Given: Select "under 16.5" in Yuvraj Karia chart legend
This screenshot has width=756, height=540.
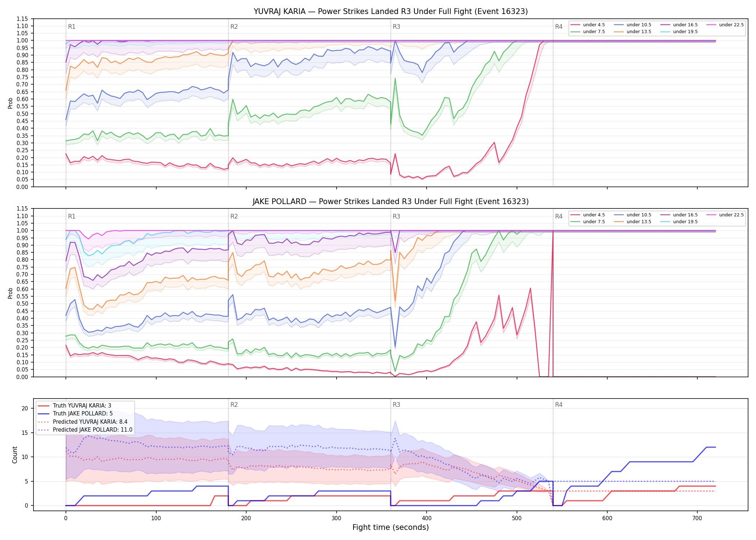Looking at the screenshot, I should tap(679, 25).
